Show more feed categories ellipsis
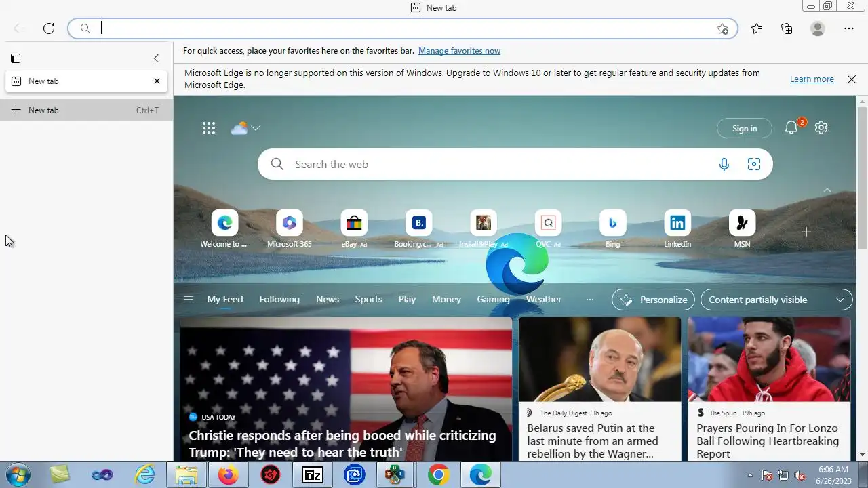This screenshot has height=488, width=868. tap(590, 299)
